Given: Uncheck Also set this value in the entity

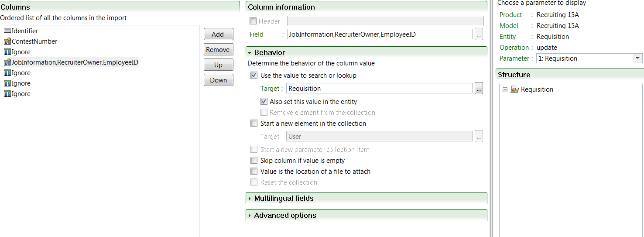Looking at the screenshot, I should point(264,102).
